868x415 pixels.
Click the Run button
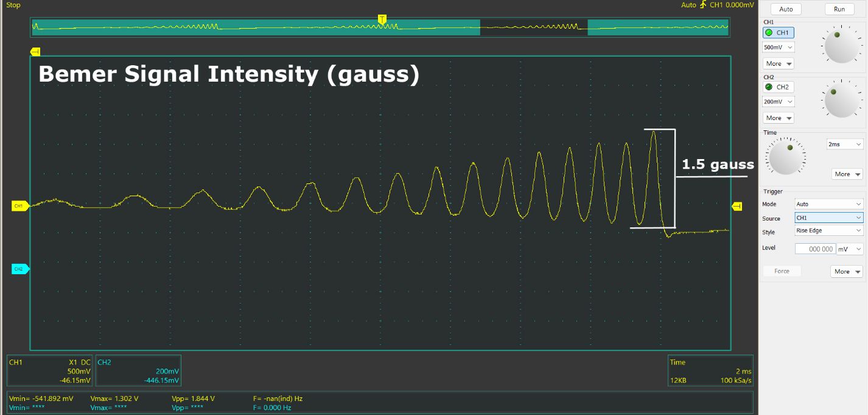[x=839, y=9]
